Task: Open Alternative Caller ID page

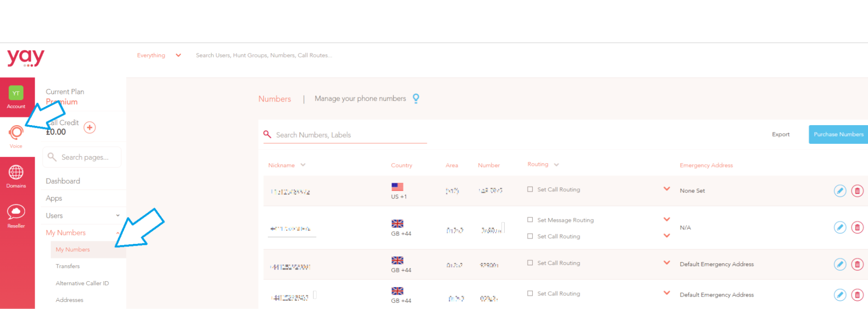Action: [x=83, y=283]
